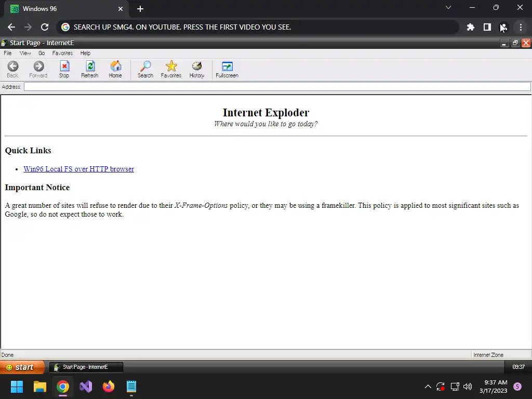Toggle Chrome side panel icon
Viewport: 532px width, 399px height.
click(x=487, y=27)
